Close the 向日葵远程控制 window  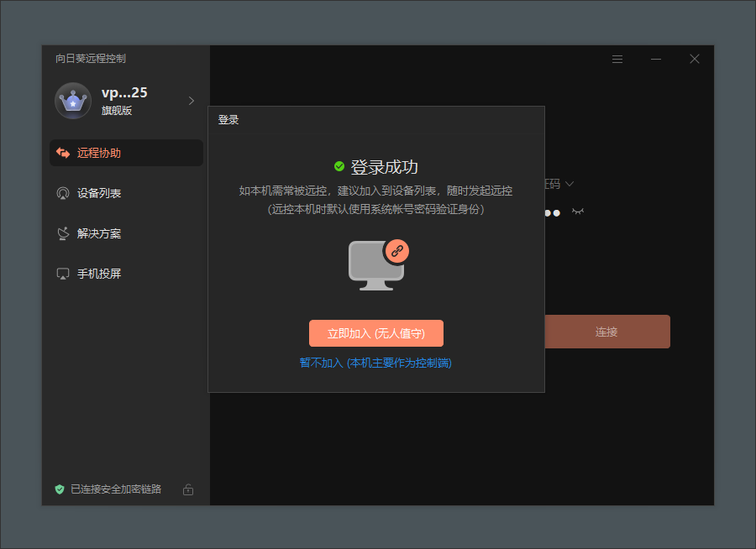point(695,59)
